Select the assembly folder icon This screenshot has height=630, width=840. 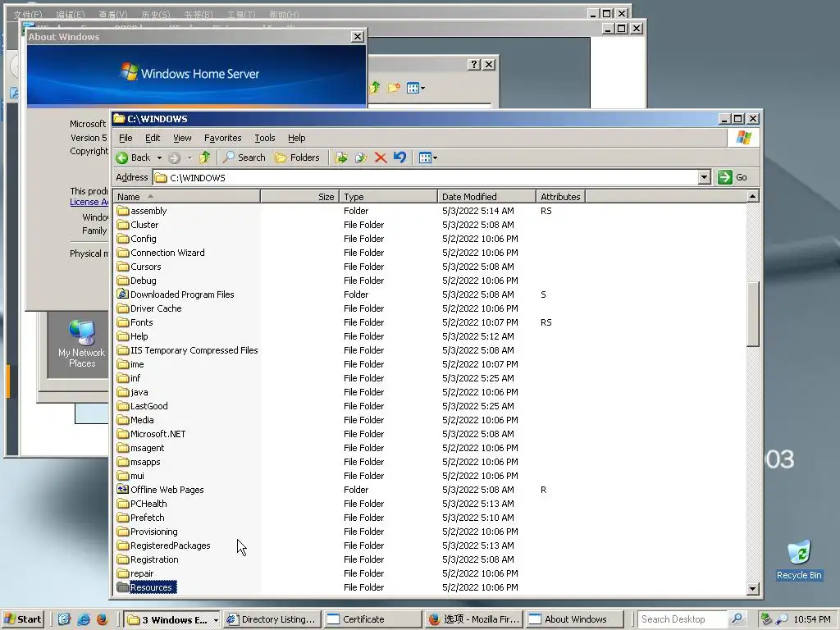(123, 211)
